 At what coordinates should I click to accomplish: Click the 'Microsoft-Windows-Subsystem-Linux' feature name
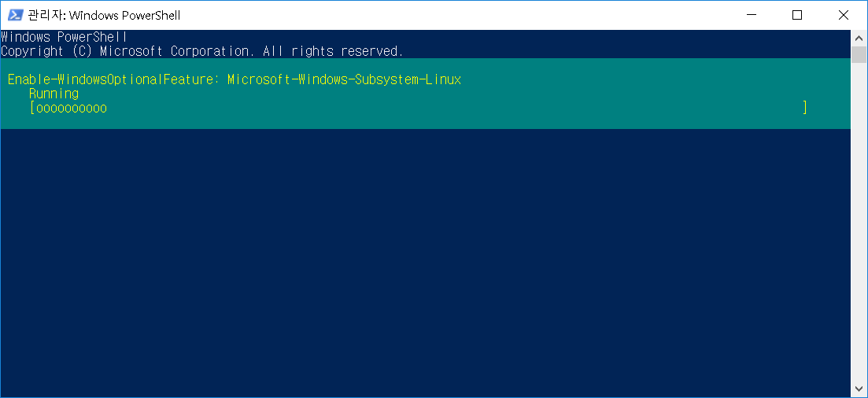point(345,79)
